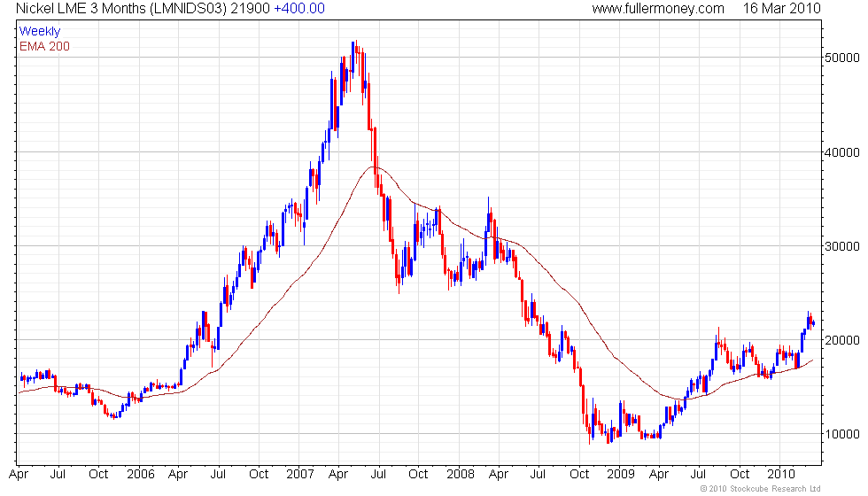Click the "2009" year label on time axis
868x496 pixels.
(621, 475)
